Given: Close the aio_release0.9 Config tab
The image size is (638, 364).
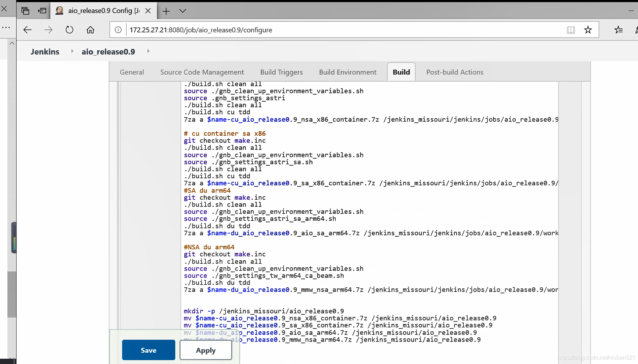Looking at the screenshot, I should [148, 11].
